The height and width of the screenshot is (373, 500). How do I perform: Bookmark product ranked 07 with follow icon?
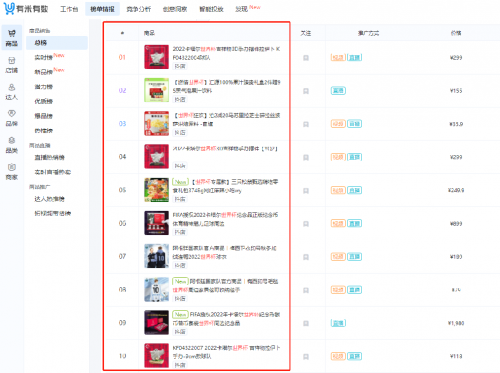tap(306, 257)
